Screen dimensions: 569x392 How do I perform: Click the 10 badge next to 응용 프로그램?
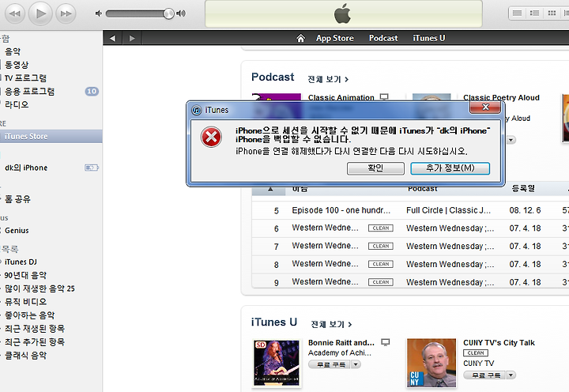[x=92, y=92]
